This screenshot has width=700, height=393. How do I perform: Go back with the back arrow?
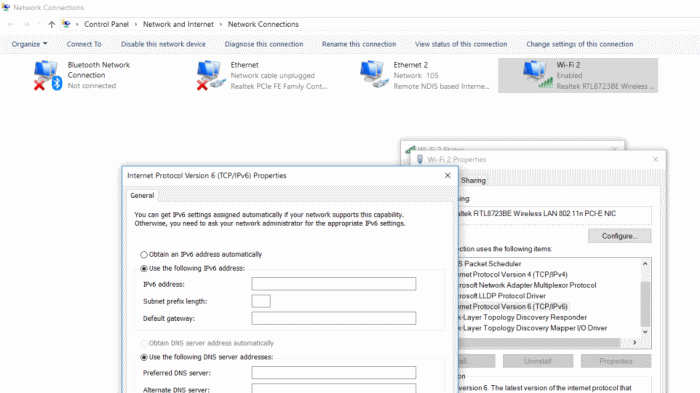pos(11,24)
